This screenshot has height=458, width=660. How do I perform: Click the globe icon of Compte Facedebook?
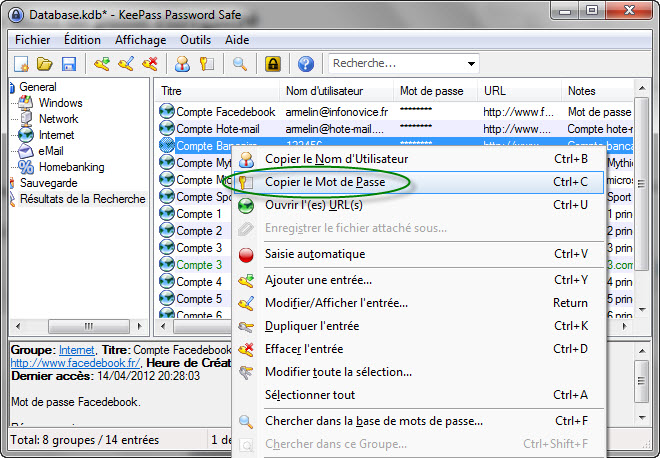tap(167, 112)
